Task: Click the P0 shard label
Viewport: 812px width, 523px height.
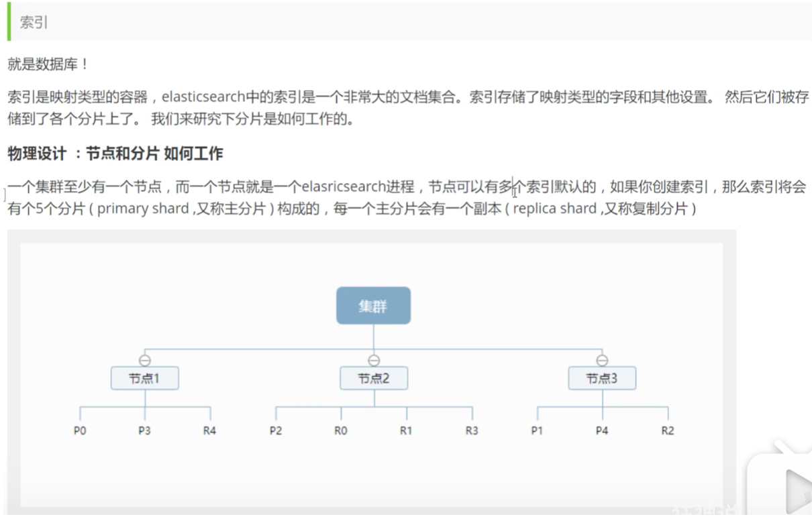Action: [80, 430]
